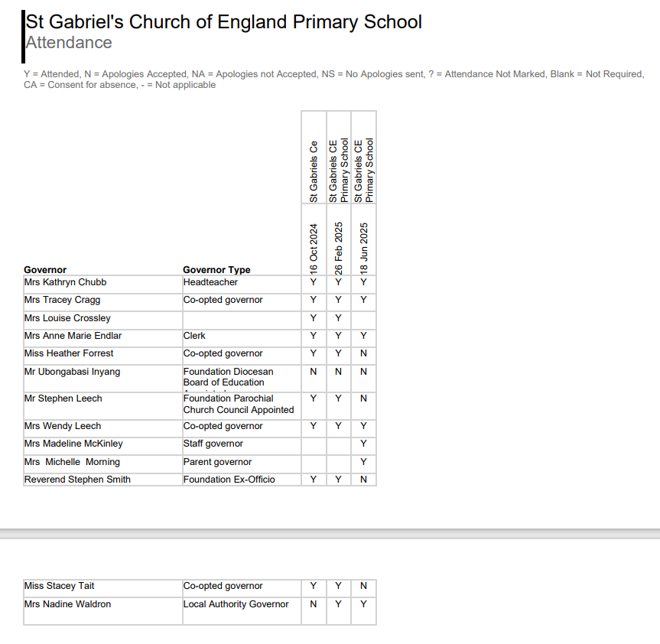
Task: Click the St Gabriel's school title heading
Action: click(223, 22)
